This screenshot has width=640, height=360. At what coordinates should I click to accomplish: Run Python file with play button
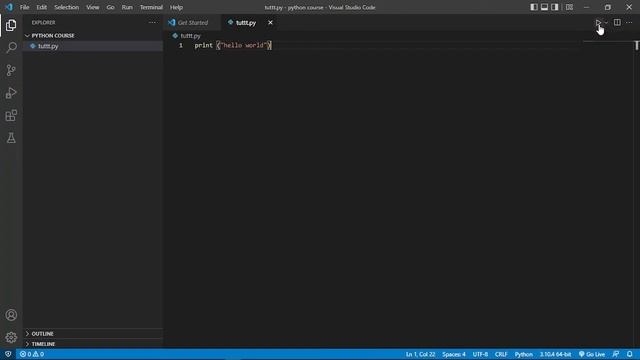598,22
